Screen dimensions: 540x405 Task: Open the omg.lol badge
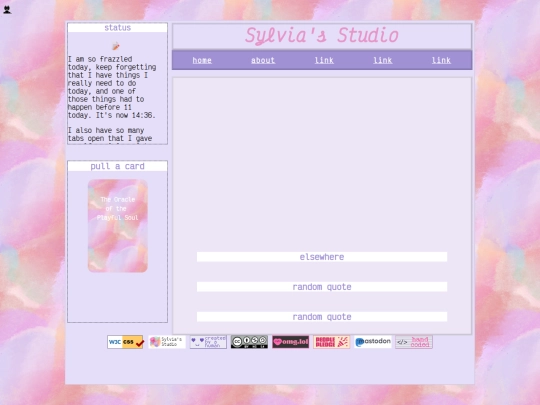[291, 342]
